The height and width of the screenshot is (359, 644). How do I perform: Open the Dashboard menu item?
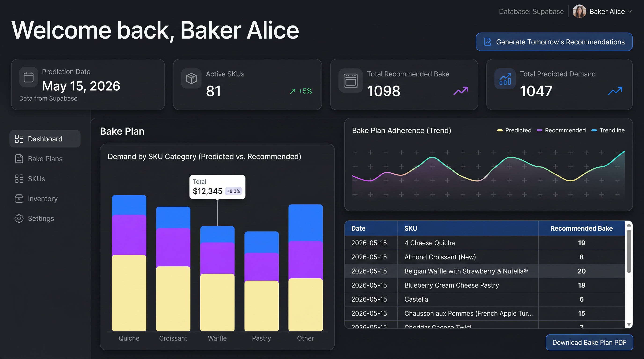pos(45,139)
